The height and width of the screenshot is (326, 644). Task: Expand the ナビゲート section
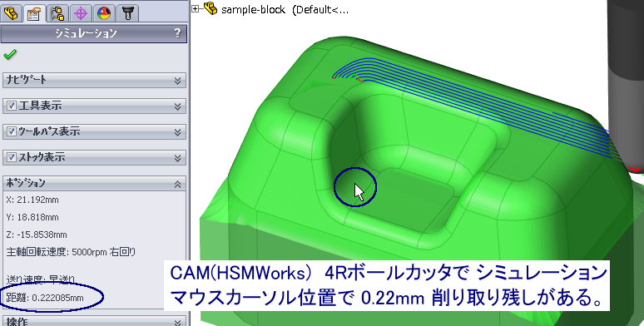pyautogui.click(x=95, y=80)
